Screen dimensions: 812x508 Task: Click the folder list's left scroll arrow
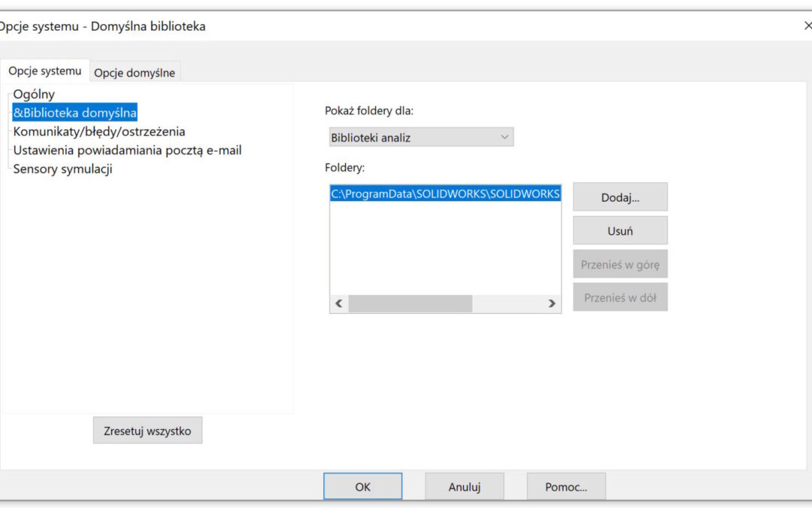338,304
